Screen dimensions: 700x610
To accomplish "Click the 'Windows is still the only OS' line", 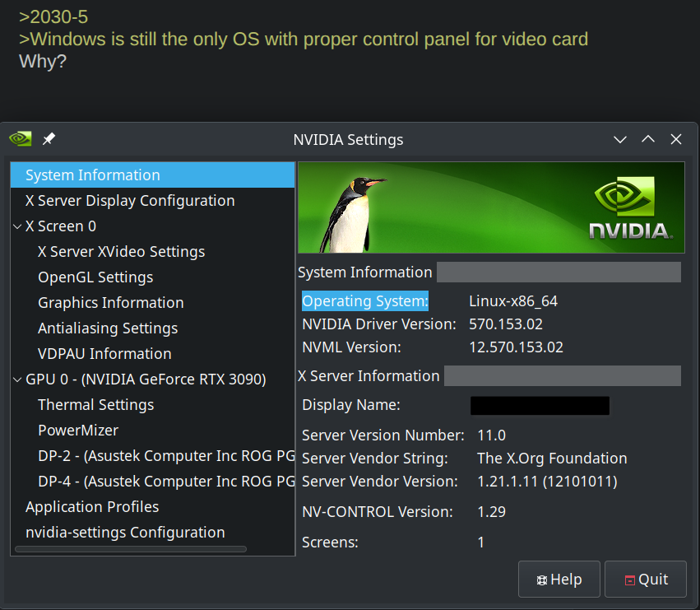I will coord(304,40).
